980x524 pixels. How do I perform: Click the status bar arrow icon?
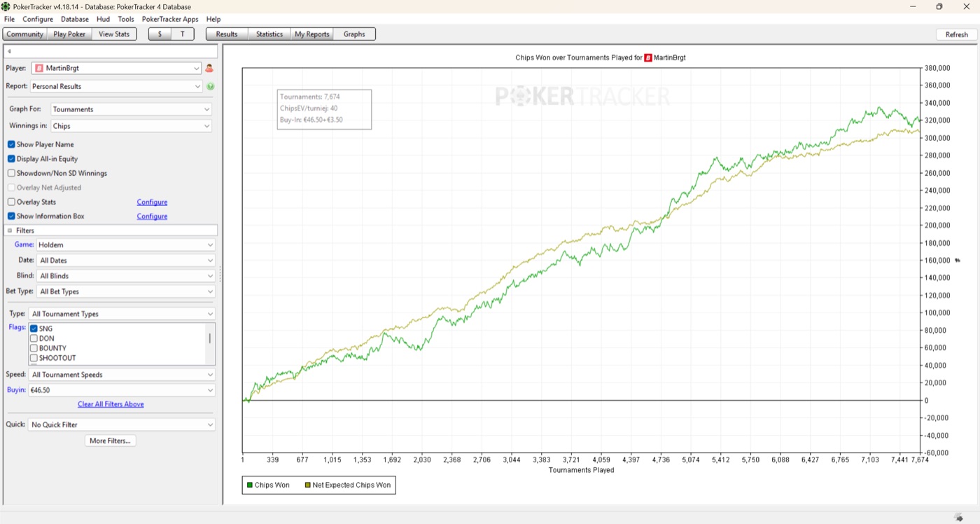click(x=958, y=518)
